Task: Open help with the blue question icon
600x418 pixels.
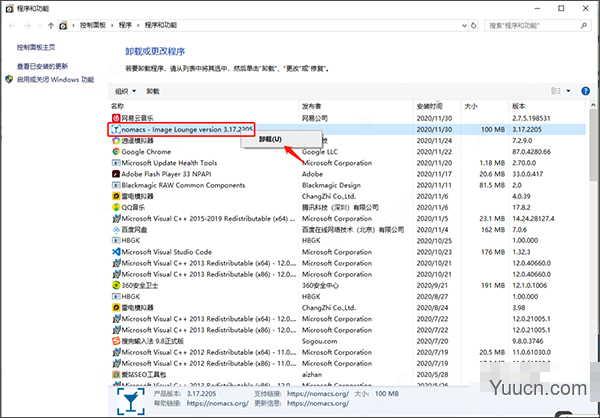Action: [585, 91]
